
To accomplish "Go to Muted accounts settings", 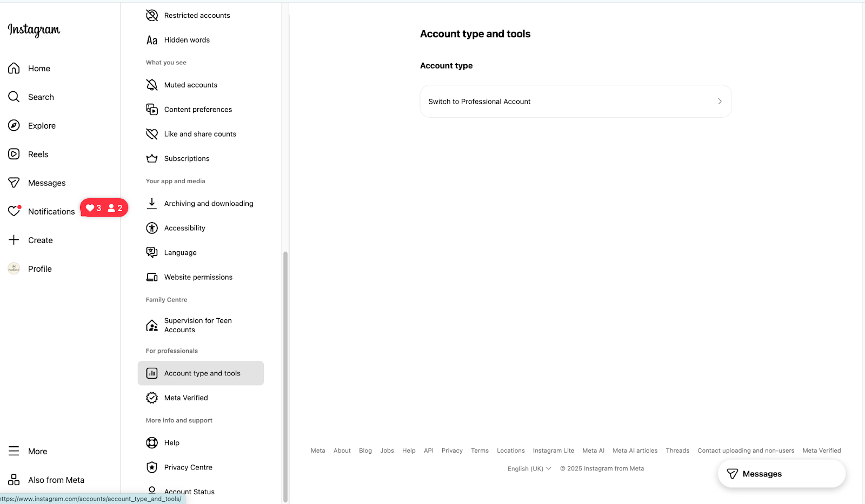I will (x=201, y=85).
